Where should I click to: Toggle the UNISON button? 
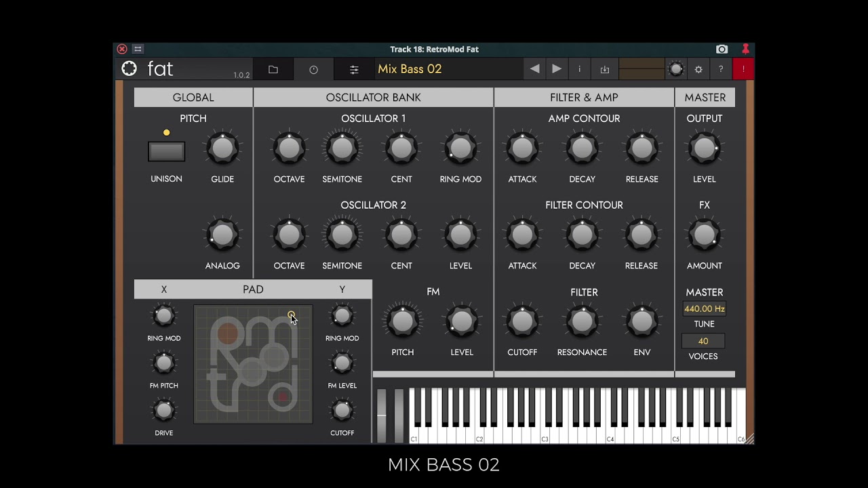tap(166, 151)
